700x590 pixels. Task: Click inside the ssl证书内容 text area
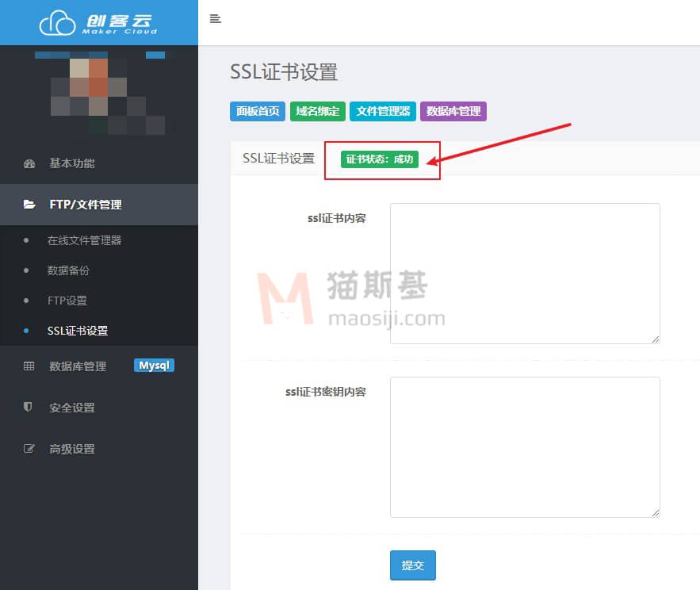point(524,273)
